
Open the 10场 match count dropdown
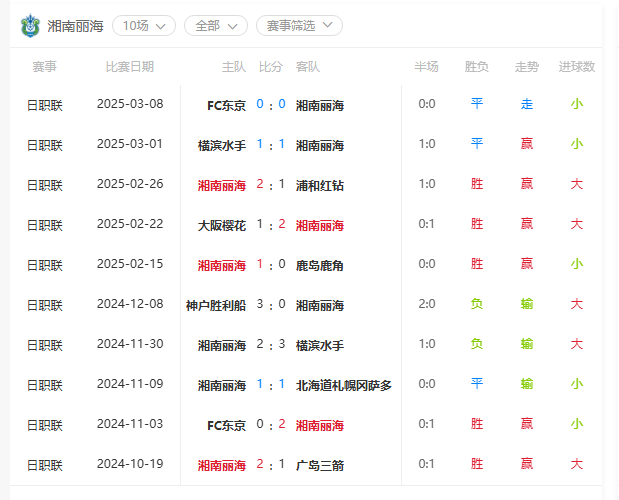[x=144, y=26]
